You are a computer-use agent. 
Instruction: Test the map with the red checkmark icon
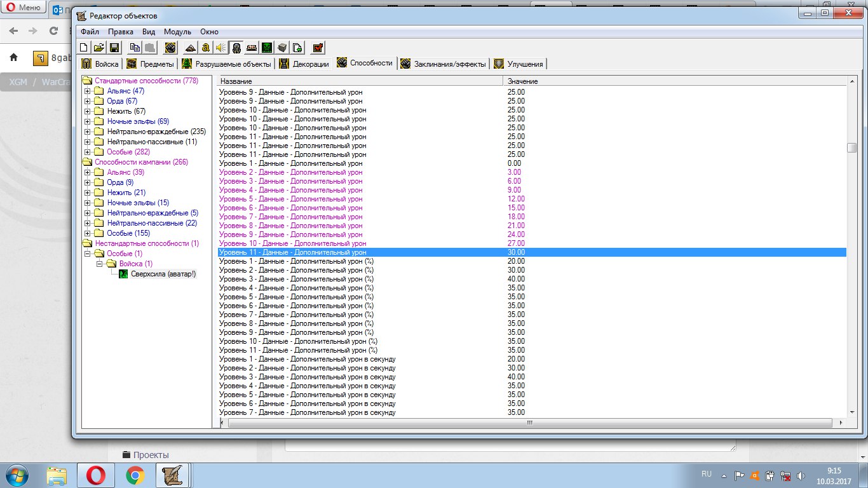pyautogui.click(x=318, y=47)
